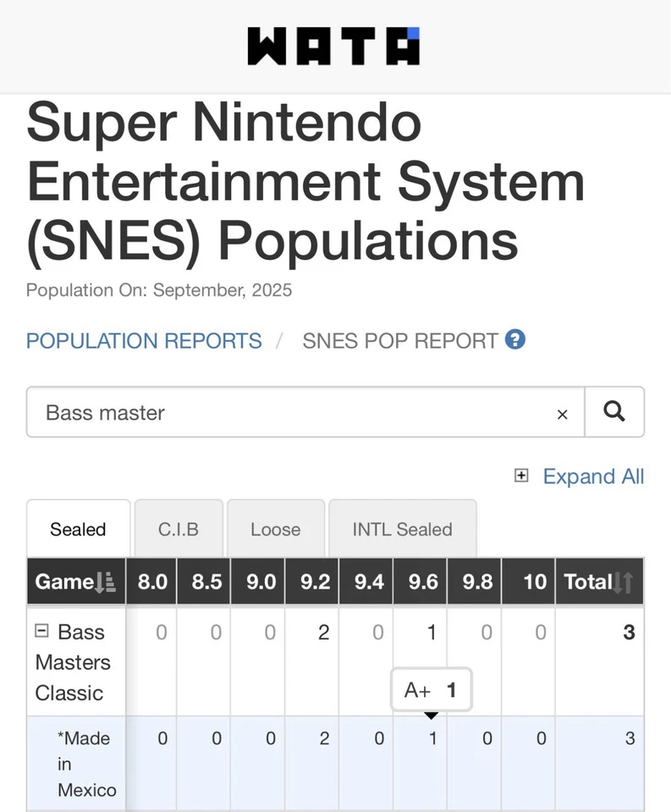
Task: Click the A+ 1 tooltip
Action: 431,690
